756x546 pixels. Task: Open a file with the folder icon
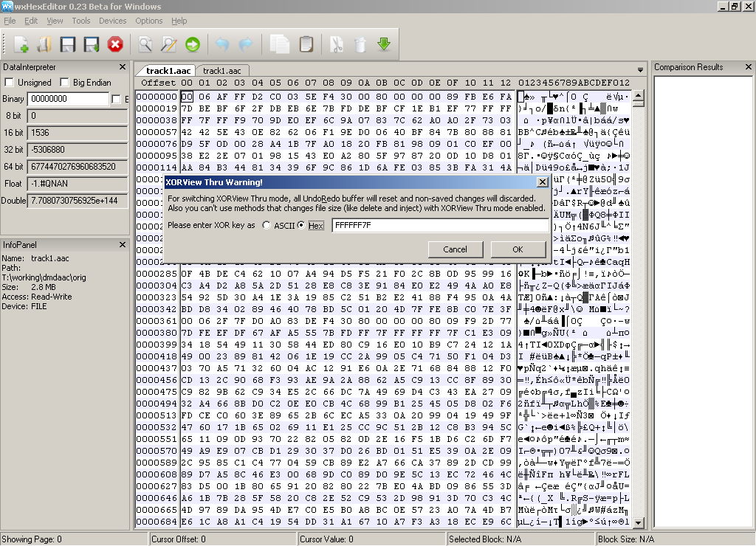[x=44, y=44]
